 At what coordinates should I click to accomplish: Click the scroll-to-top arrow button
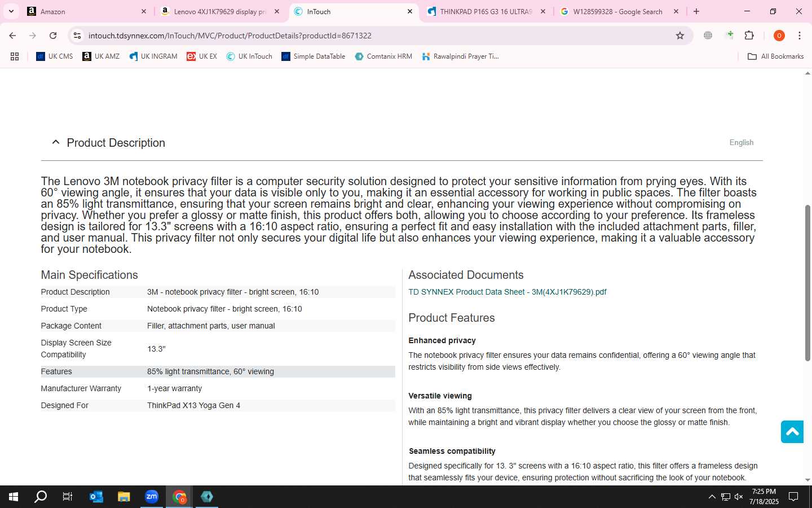point(792,432)
